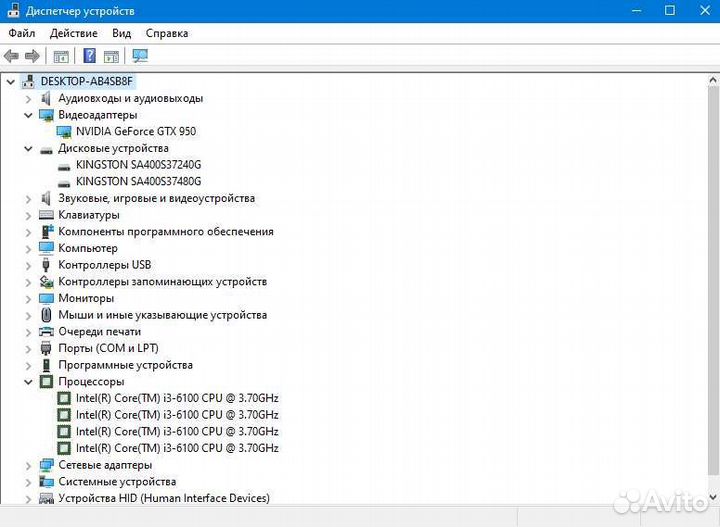Screen dimensions: 720x527
Task: Open the Действие menu
Action: pos(73,33)
